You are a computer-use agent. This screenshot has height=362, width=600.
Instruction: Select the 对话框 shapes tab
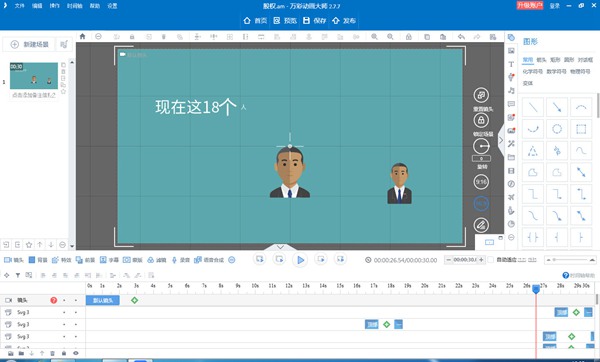click(x=585, y=60)
